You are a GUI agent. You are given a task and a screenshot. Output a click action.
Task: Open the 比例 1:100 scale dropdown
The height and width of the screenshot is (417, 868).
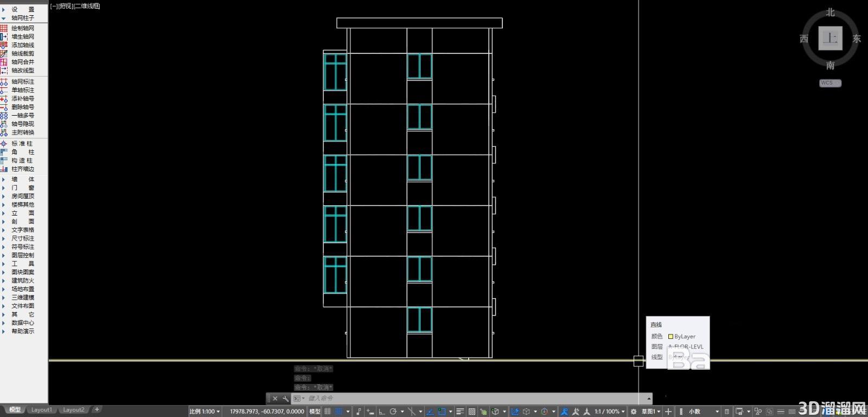tap(205, 412)
